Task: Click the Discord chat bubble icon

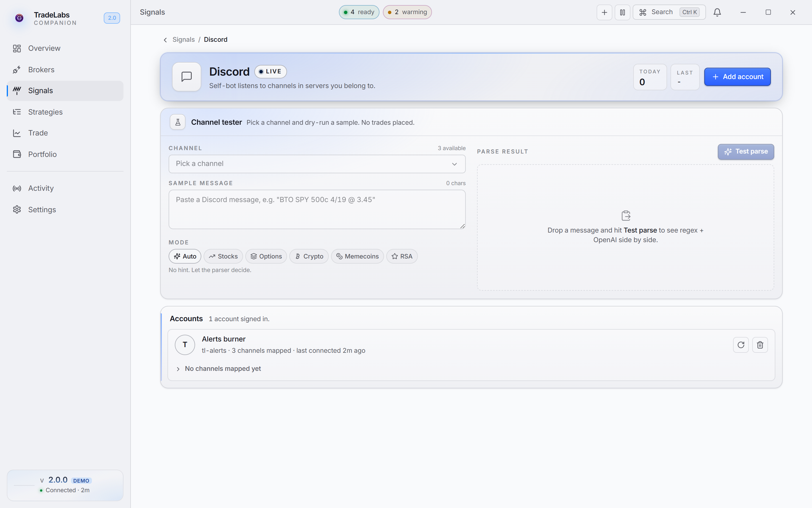Action: [187, 76]
